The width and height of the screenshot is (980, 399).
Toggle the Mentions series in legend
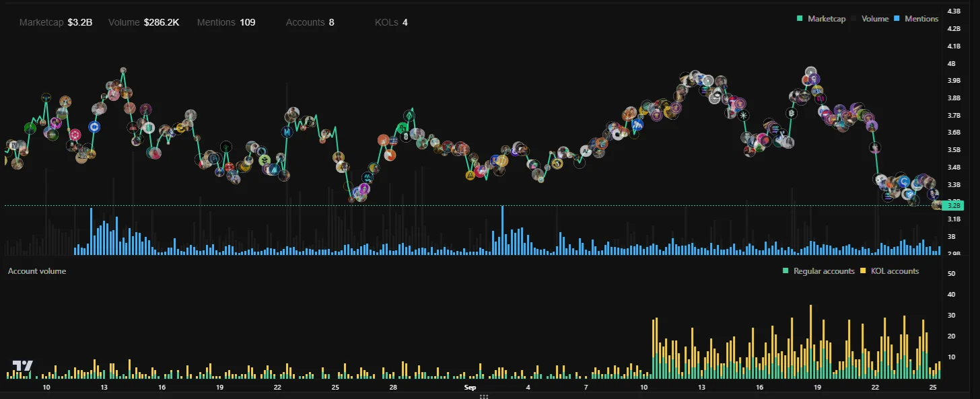[917, 19]
